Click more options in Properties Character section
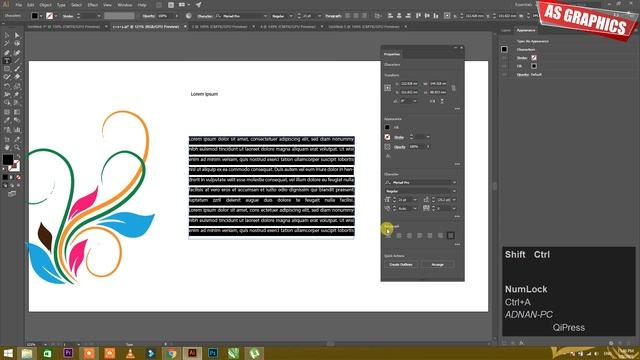 coord(457,216)
